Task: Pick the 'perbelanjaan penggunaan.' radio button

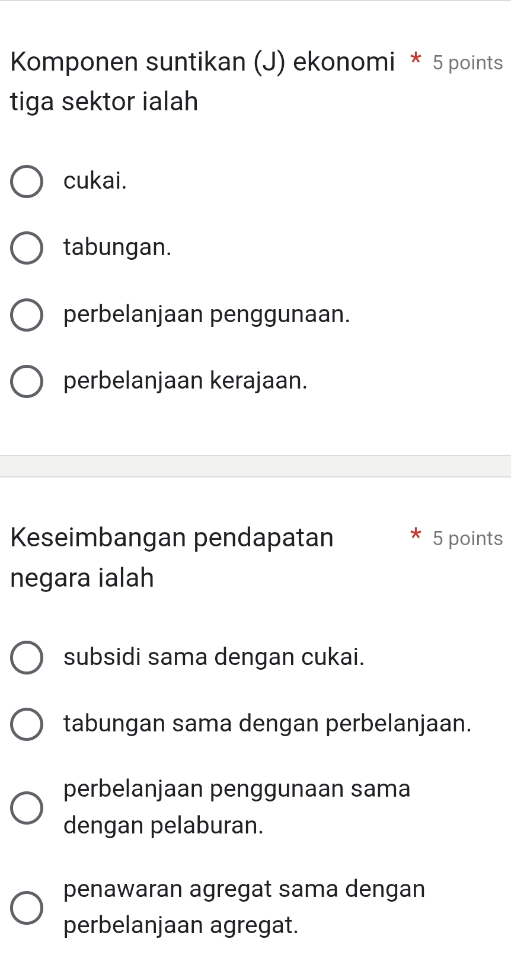Action: (27, 315)
